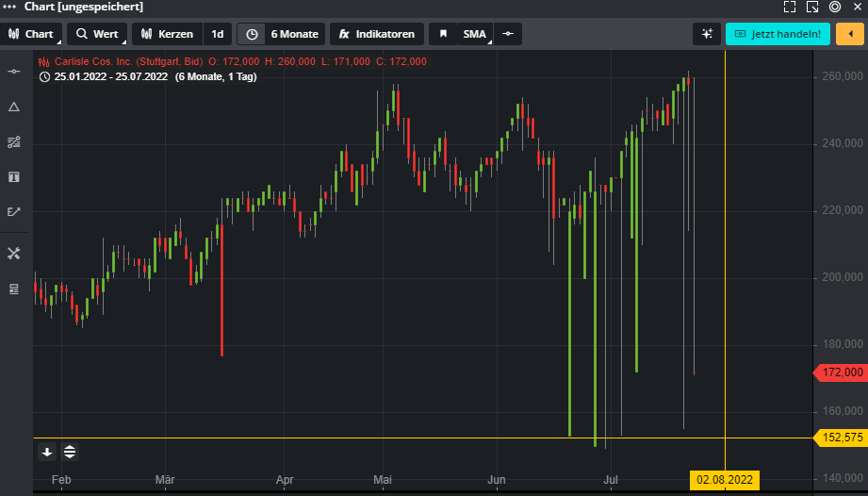Viewport: 868px width, 496px height.
Task: Open the tools settings wrench icon
Action: click(14, 254)
